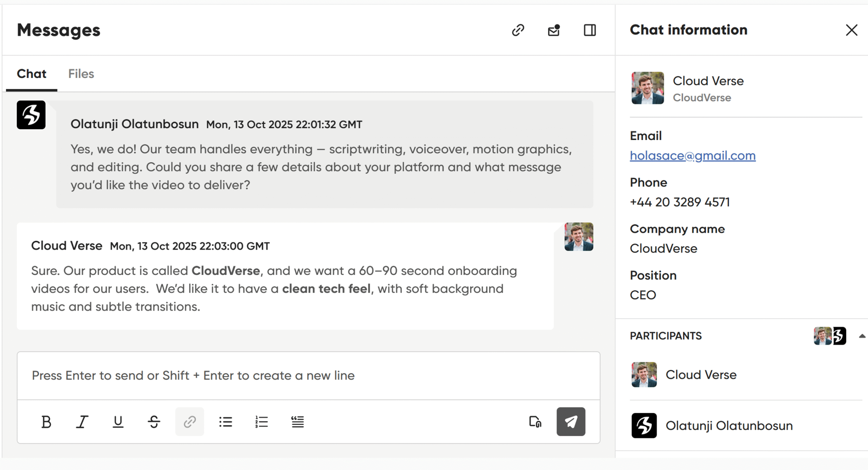Image resolution: width=868 pixels, height=470 pixels.
Task: Click the copy chat link icon
Action: 518,30
